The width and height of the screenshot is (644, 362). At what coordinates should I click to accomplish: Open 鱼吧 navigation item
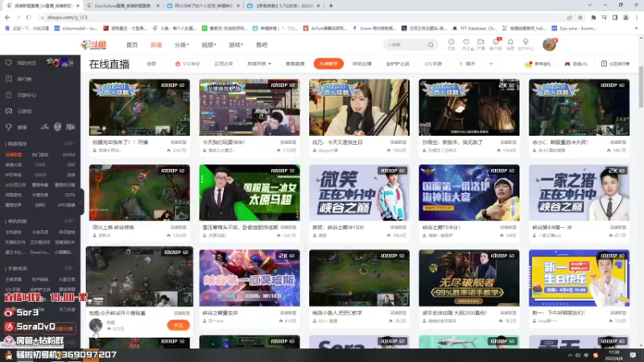[x=262, y=45]
